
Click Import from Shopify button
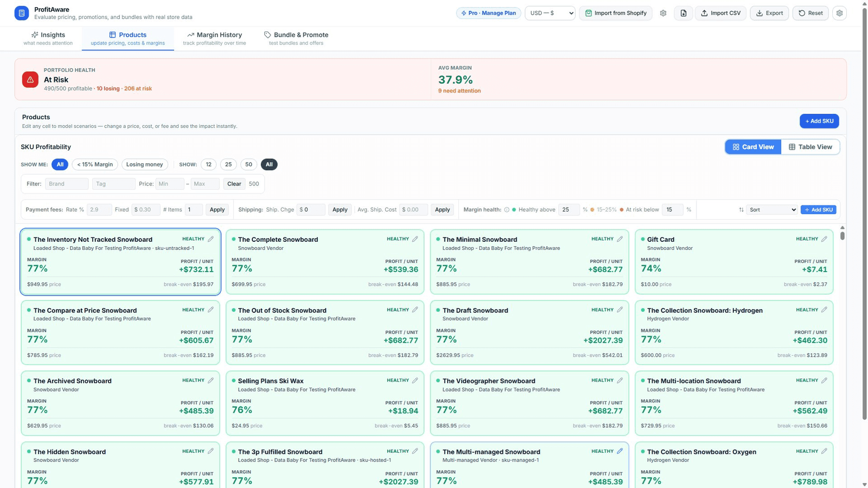tap(616, 13)
